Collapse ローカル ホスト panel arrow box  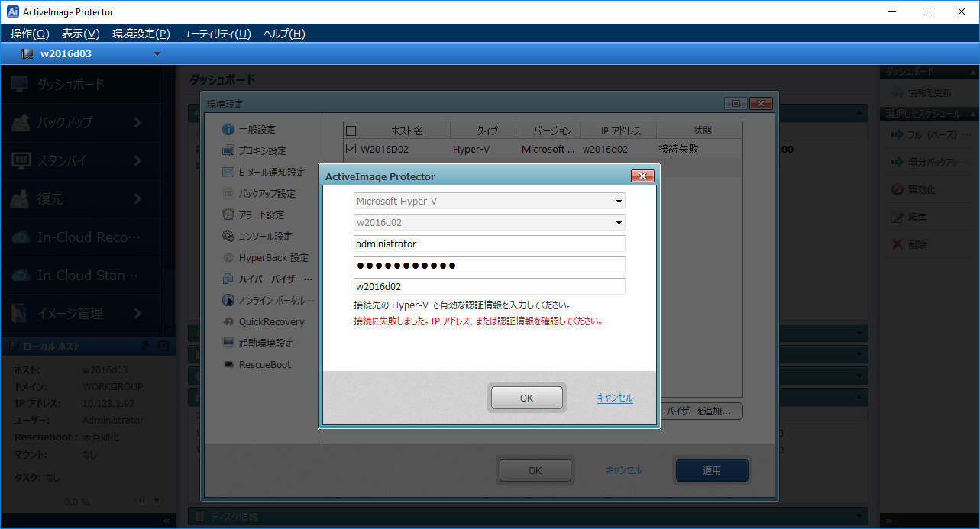click(x=163, y=346)
